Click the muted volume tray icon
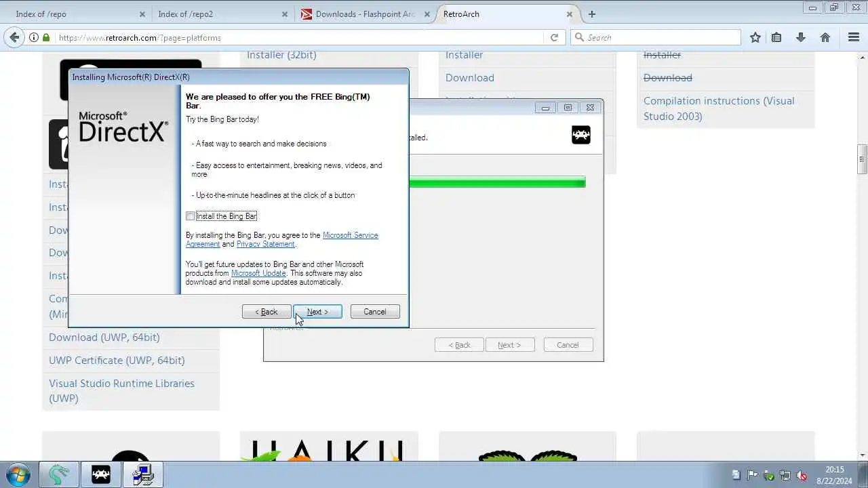868x488 pixels. (x=802, y=475)
